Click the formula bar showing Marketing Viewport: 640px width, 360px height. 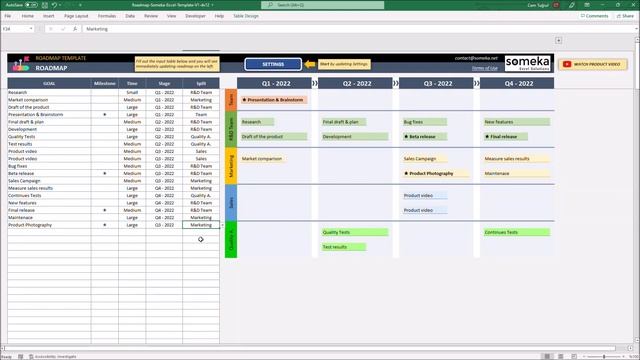(x=357, y=29)
